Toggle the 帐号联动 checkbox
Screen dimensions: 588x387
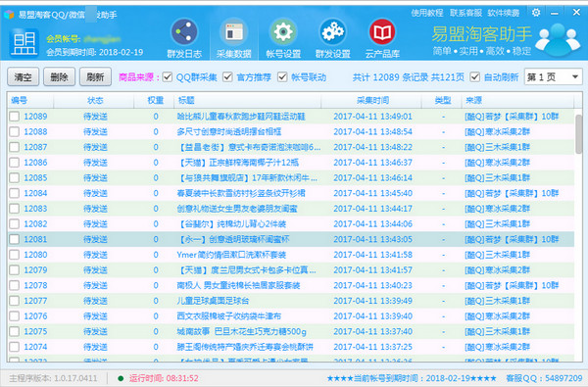click(282, 77)
